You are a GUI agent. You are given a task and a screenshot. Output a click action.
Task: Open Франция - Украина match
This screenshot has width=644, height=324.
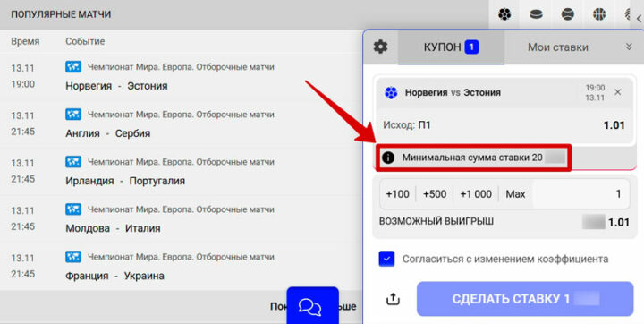point(115,276)
